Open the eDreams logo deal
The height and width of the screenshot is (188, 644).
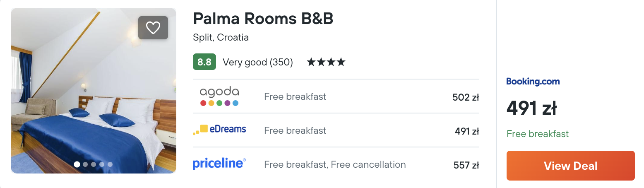click(219, 130)
